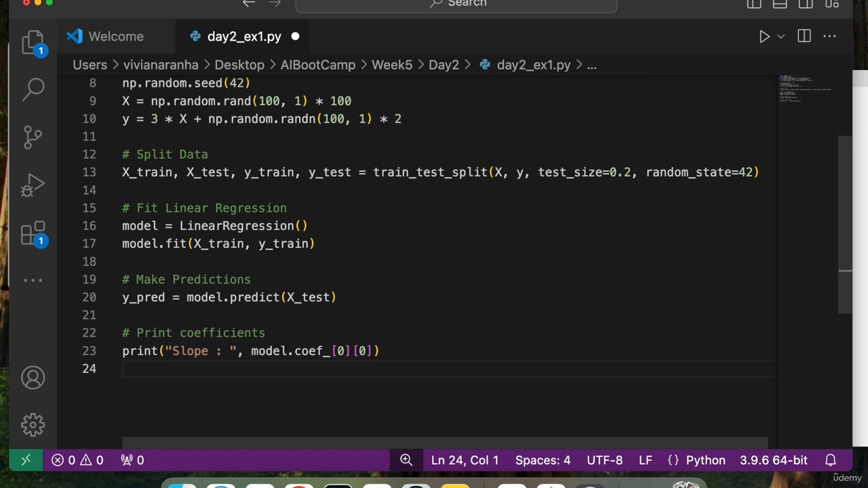Click the zoom magnifier status icon

(x=406, y=460)
